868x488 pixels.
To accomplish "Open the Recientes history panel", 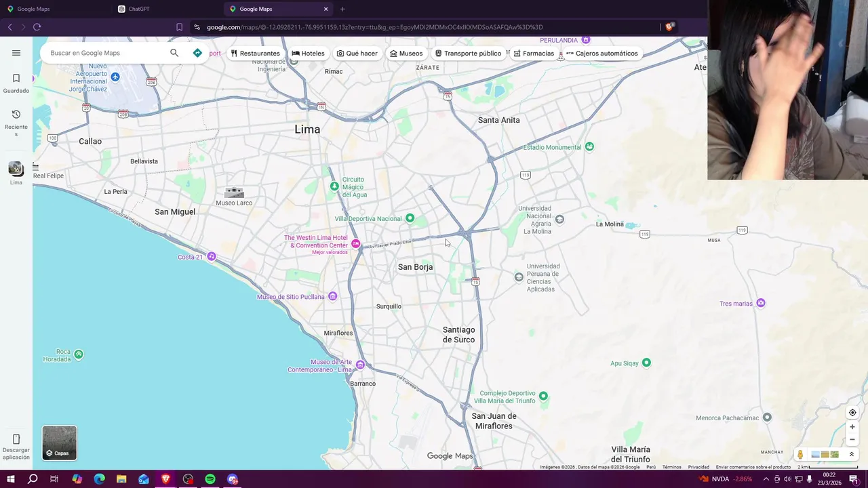I will tap(16, 122).
